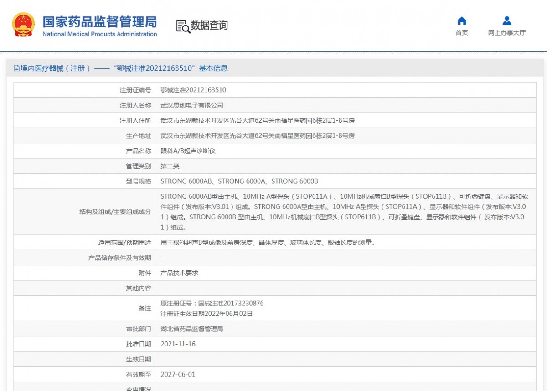547x392 pixels.
Task: Click 第二类 management category value
Action: [x=170, y=166]
